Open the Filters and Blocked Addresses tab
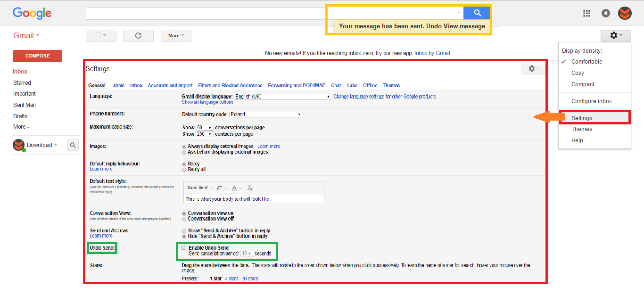This screenshot has width=644, height=295. point(230,85)
